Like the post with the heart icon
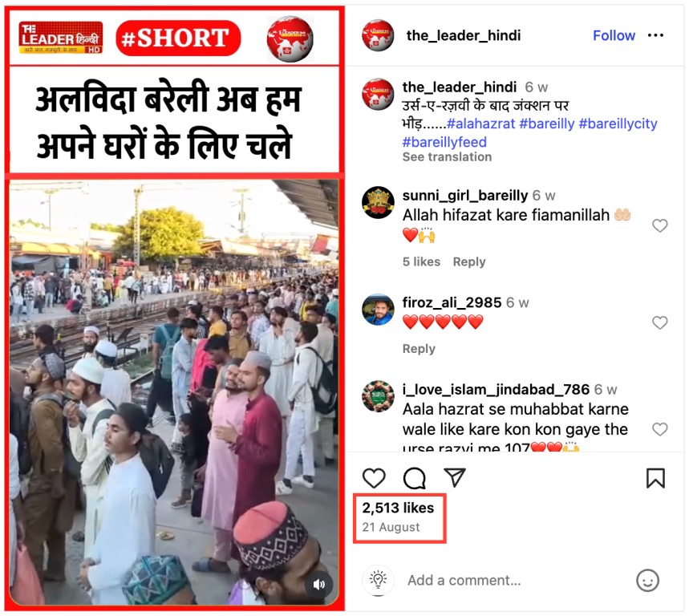The image size is (689, 616). pos(374,478)
